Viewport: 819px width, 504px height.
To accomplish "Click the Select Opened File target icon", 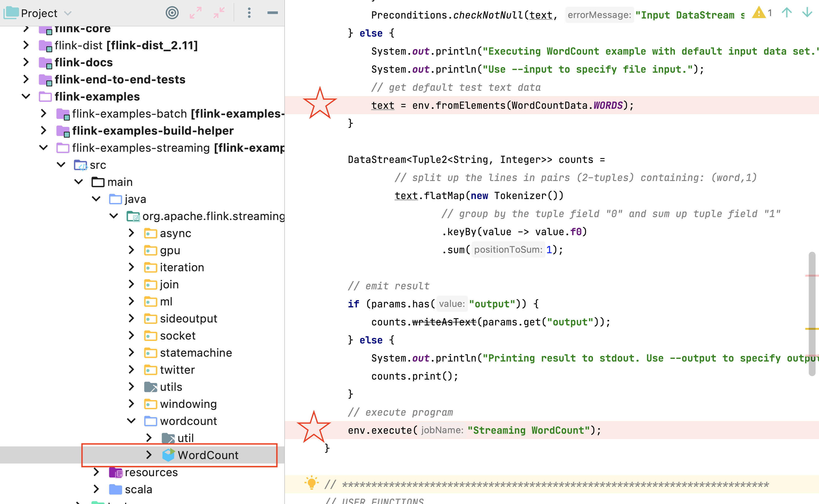I will click(172, 13).
